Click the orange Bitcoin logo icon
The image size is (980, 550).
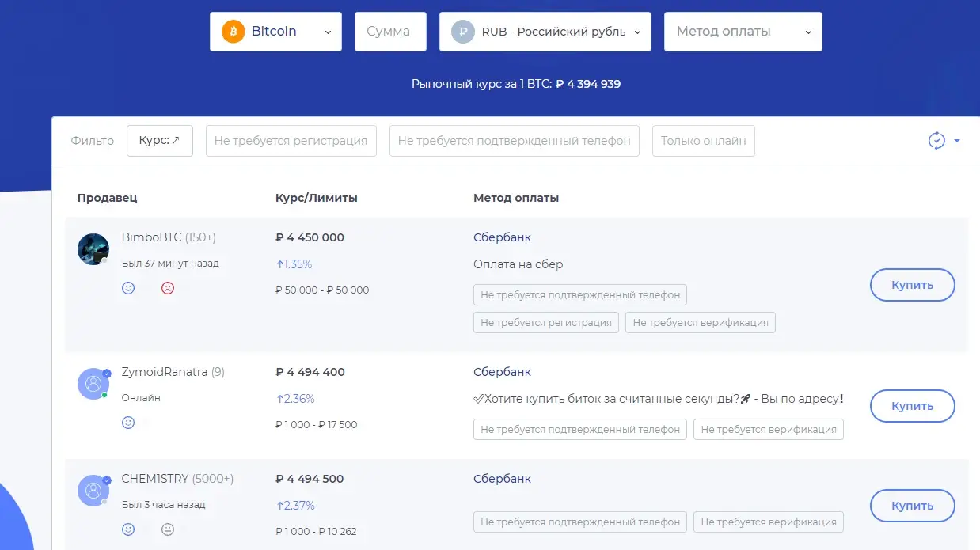[234, 32]
